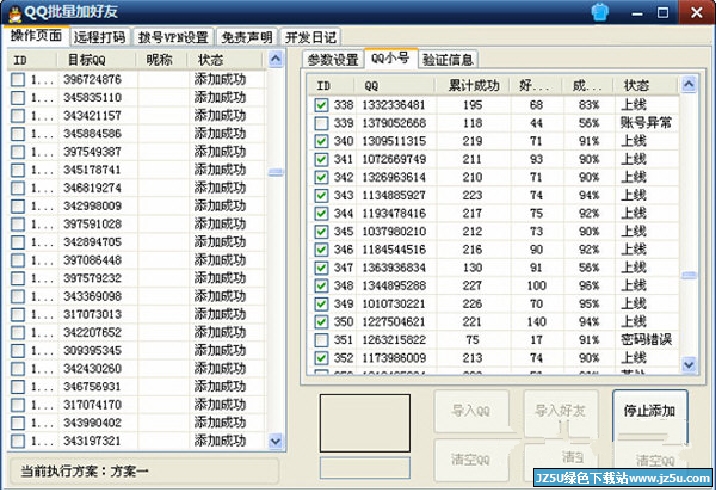Click the 清空QQ button below 导入QQ
The width and height of the screenshot is (716, 490).
pyautogui.click(x=471, y=459)
